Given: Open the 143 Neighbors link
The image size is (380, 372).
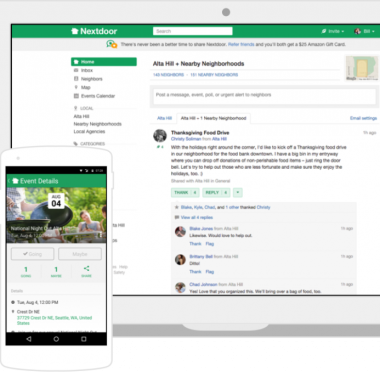Looking at the screenshot, I should tap(168, 75).
